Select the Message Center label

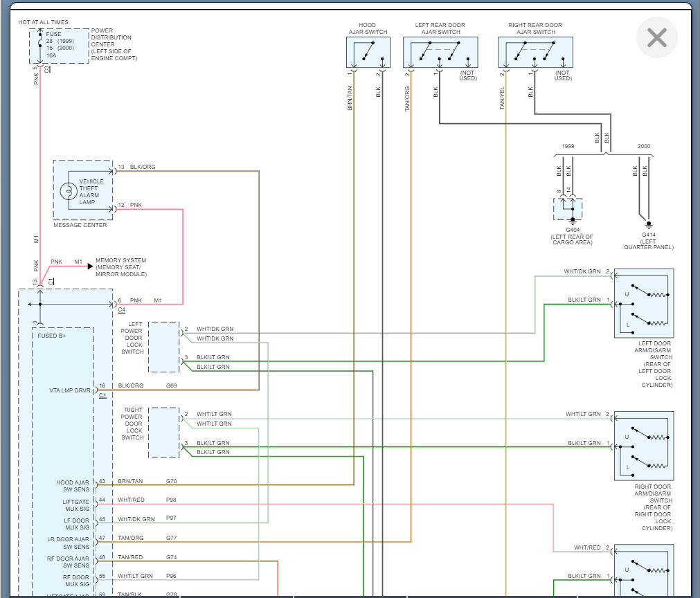[x=80, y=225]
